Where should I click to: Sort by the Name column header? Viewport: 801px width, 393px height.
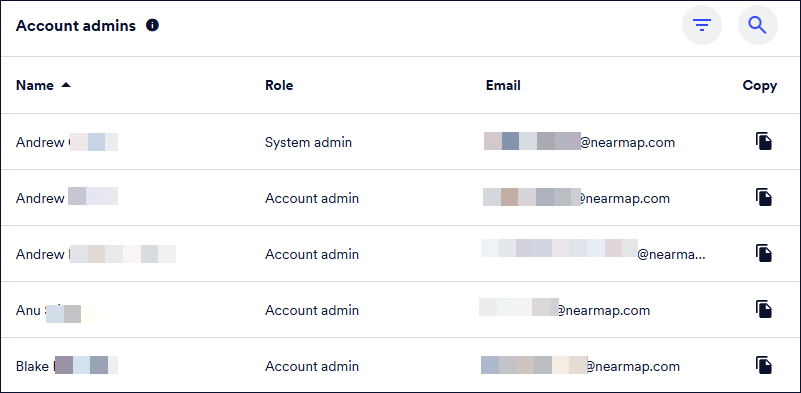tap(35, 85)
